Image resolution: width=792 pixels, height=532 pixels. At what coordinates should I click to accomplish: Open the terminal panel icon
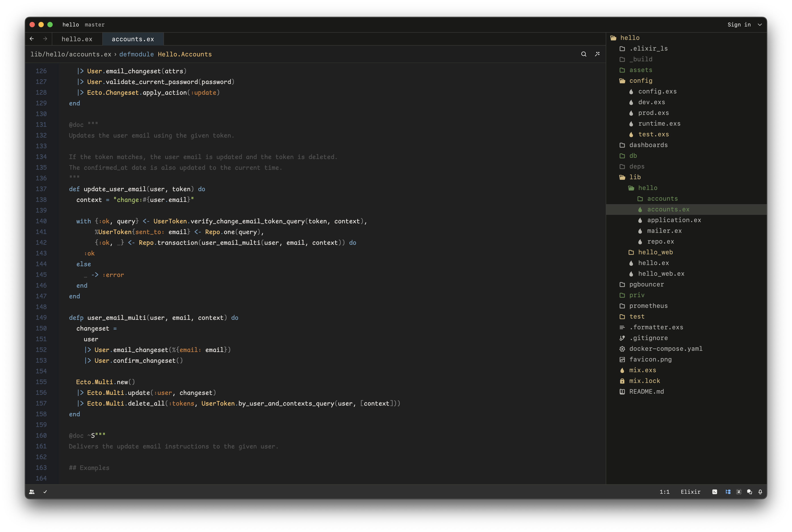coord(715,492)
